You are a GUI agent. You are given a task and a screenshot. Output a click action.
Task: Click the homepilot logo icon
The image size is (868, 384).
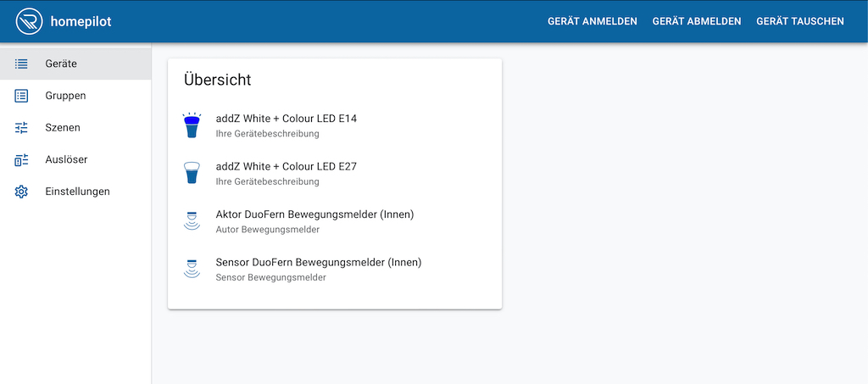[30, 21]
